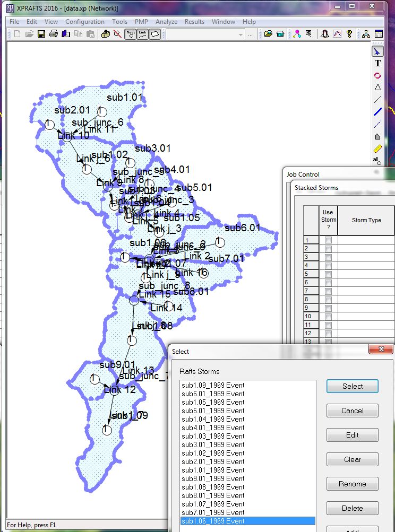
Task: Open the Configuration menu
Action: 84,22
